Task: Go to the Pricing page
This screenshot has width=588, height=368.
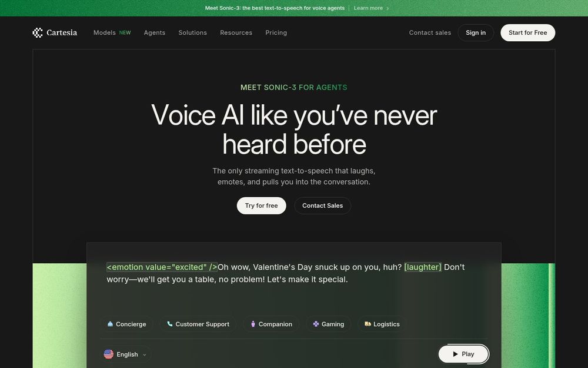Action: (x=276, y=32)
